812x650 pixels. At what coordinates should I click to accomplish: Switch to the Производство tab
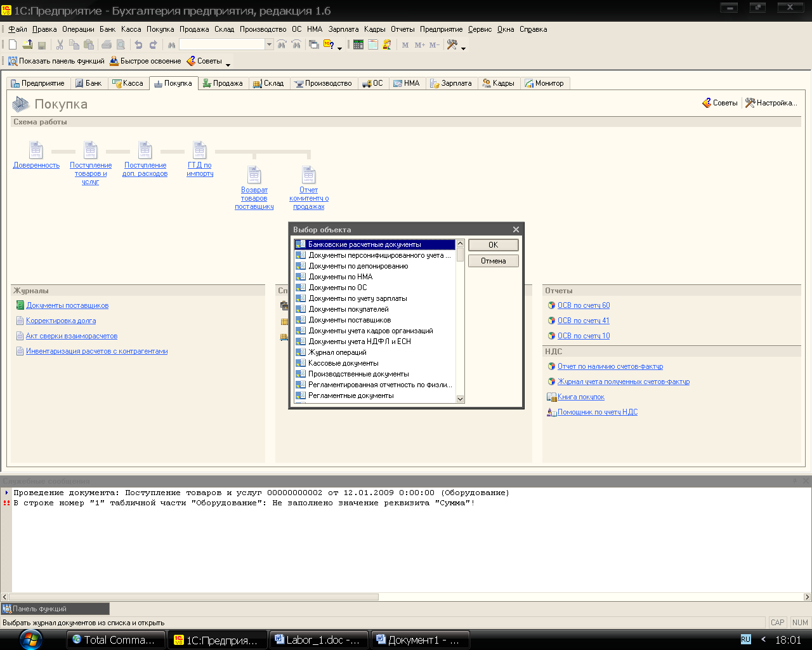pyautogui.click(x=323, y=83)
